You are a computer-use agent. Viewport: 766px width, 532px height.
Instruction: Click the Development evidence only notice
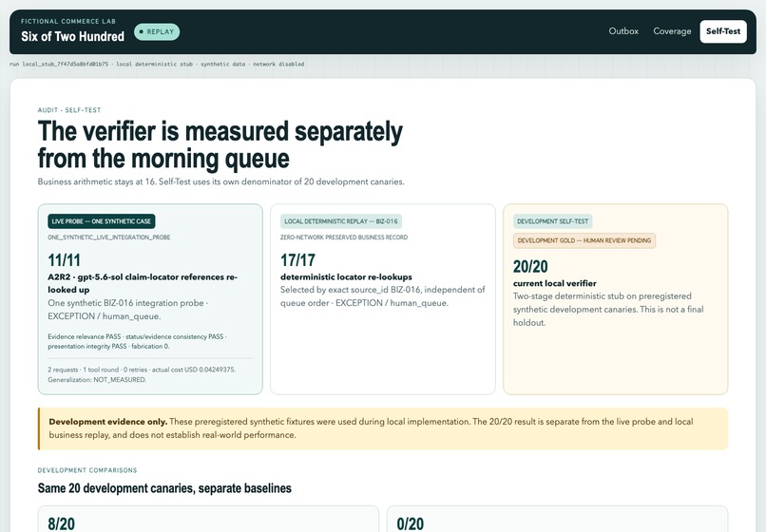(x=382, y=428)
